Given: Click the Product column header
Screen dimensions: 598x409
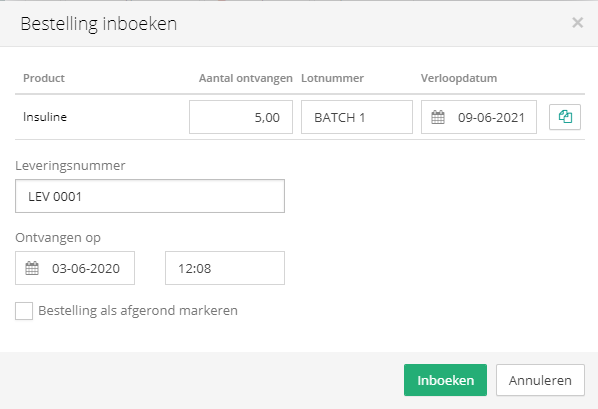Looking at the screenshot, I should [44, 78].
